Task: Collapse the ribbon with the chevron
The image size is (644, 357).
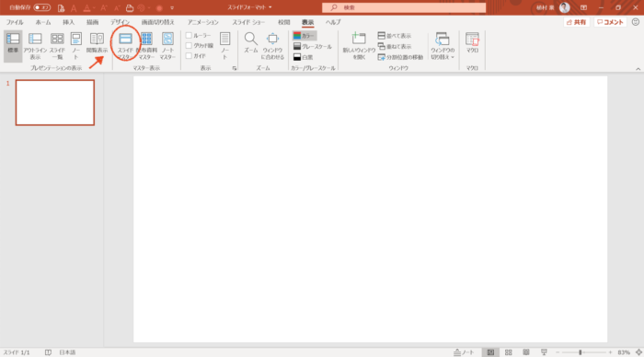Action: [x=638, y=69]
